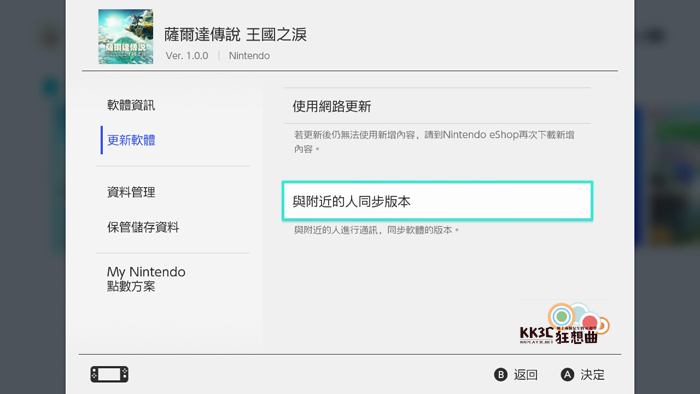Click the Ver. 1.0.0 version text
The width and height of the screenshot is (700, 394).
(187, 56)
